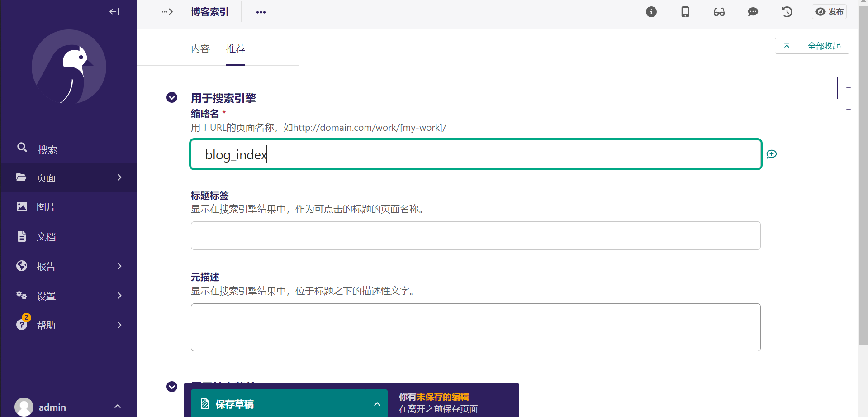Focus the 标题标签 input field
Viewport: 868px width, 417px height.
pos(476,235)
